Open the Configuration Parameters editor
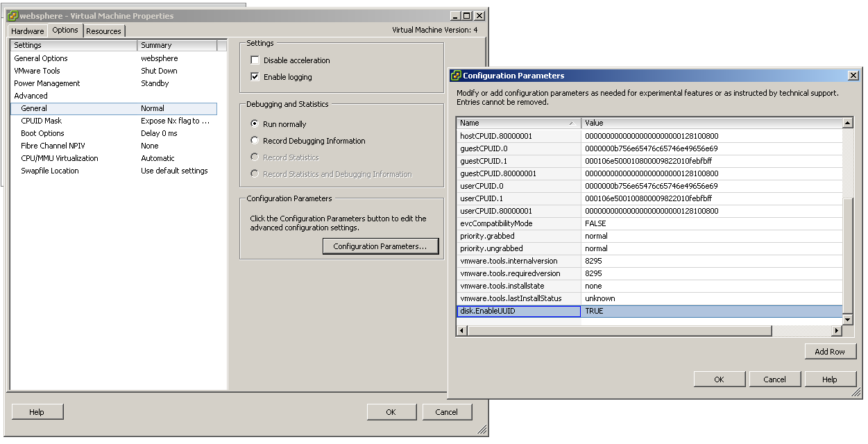This screenshot has height=444, width=868. 380,246
